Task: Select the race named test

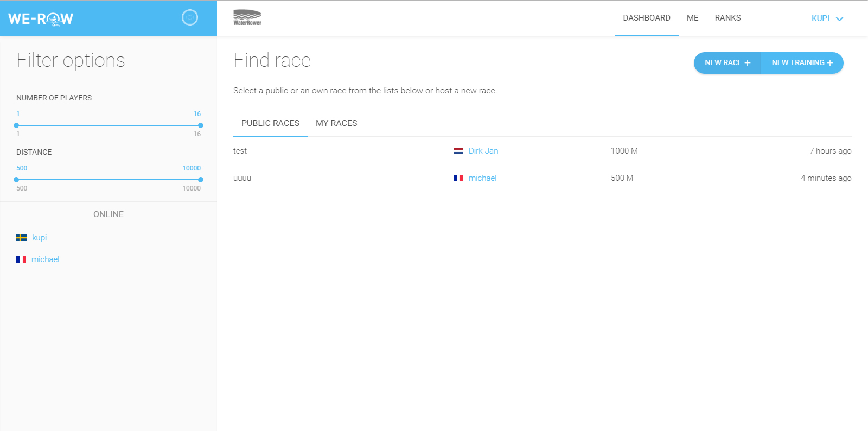Action: (240, 151)
